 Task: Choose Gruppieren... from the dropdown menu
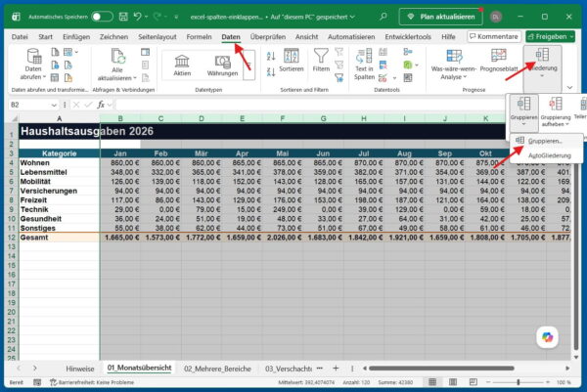point(545,141)
